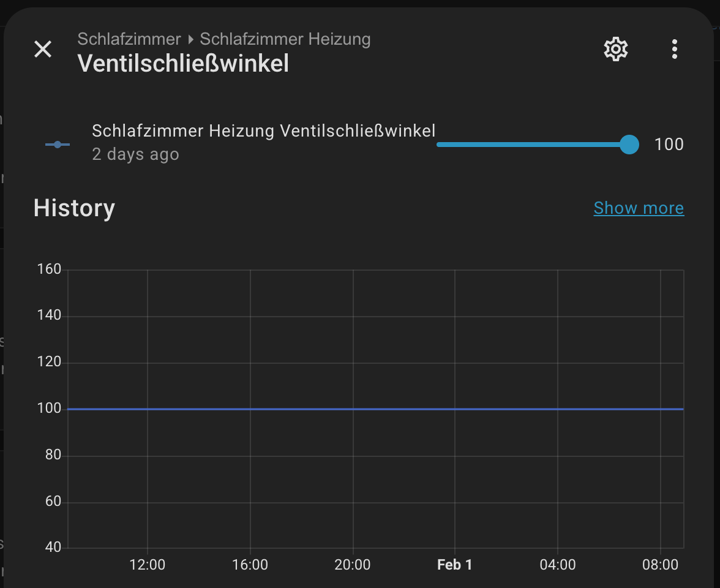Click the Ventilschließwinkel dialog title

click(183, 64)
